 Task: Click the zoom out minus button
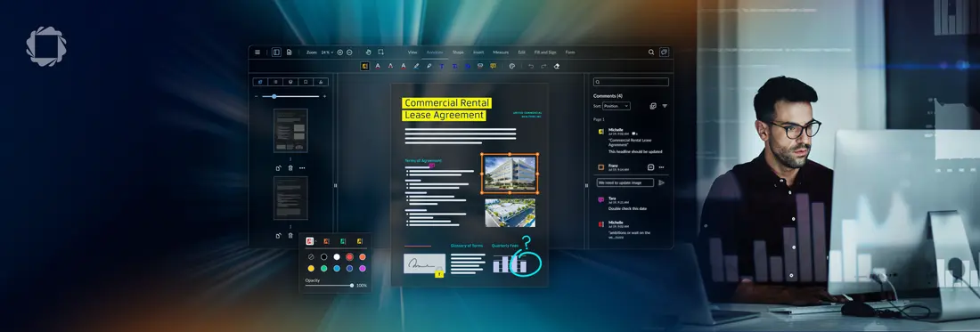tap(349, 53)
